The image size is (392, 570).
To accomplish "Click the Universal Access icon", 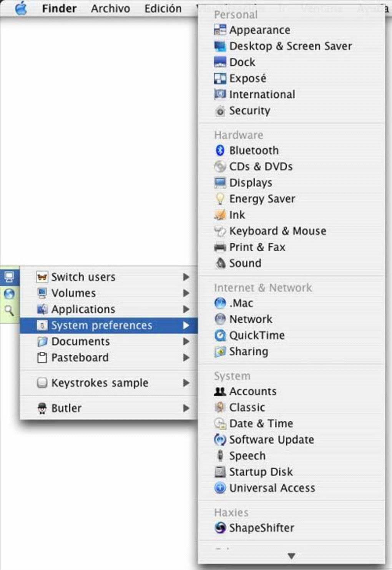I will [220, 488].
